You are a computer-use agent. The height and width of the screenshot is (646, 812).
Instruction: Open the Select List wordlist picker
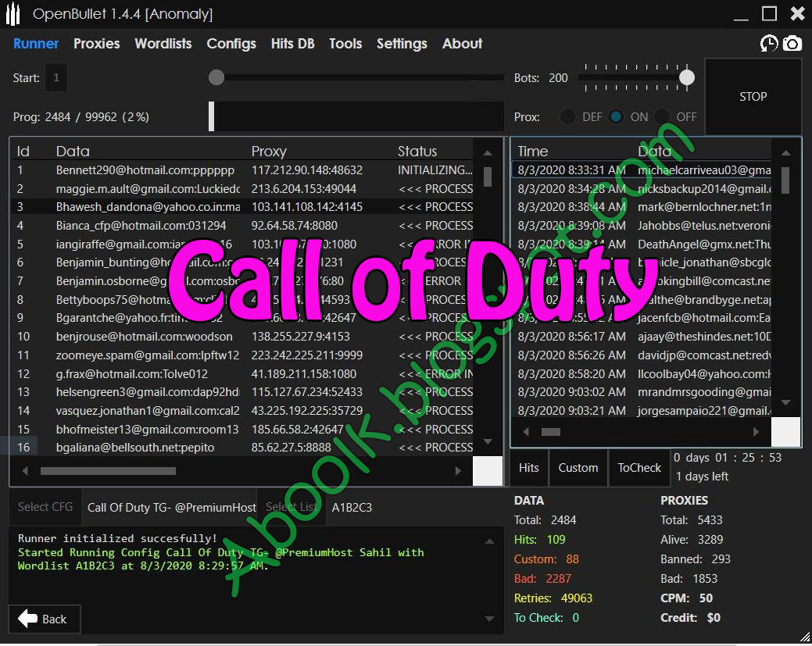(291, 506)
